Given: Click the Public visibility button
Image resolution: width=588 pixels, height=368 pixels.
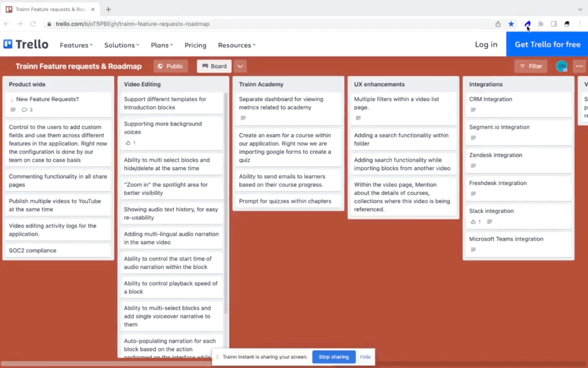Looking at the screenshot, I should (x=170, y=66).
